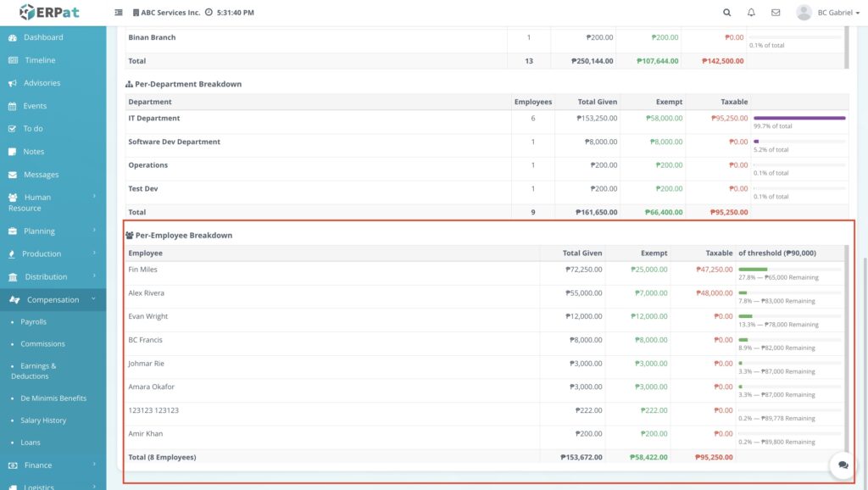The image size is (868, 490).
Task: Click the search magnifier icon in header
Action: 726,13
